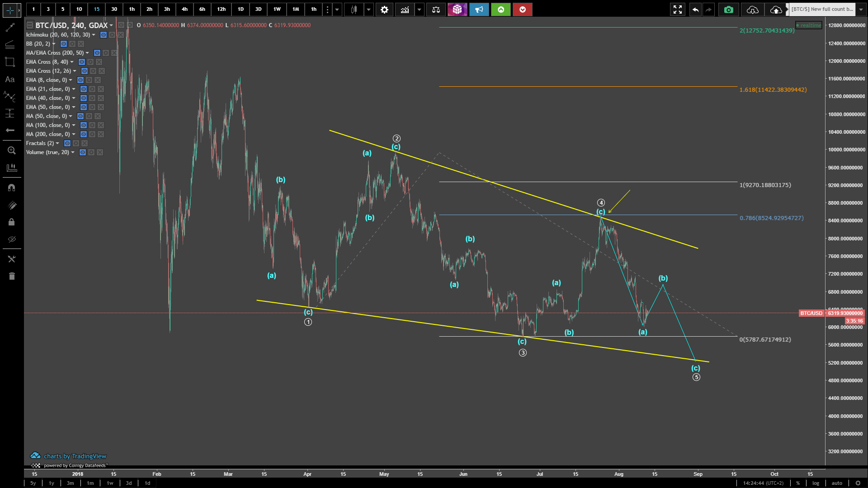The image size is (868, 488).
Task: Set date range to 3m
Action: 71,483
